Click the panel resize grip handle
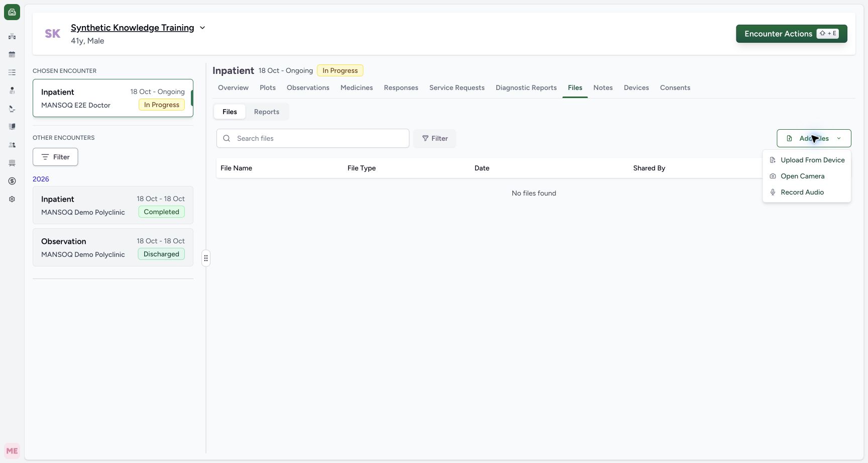868x463 pixels. [206, 258]
